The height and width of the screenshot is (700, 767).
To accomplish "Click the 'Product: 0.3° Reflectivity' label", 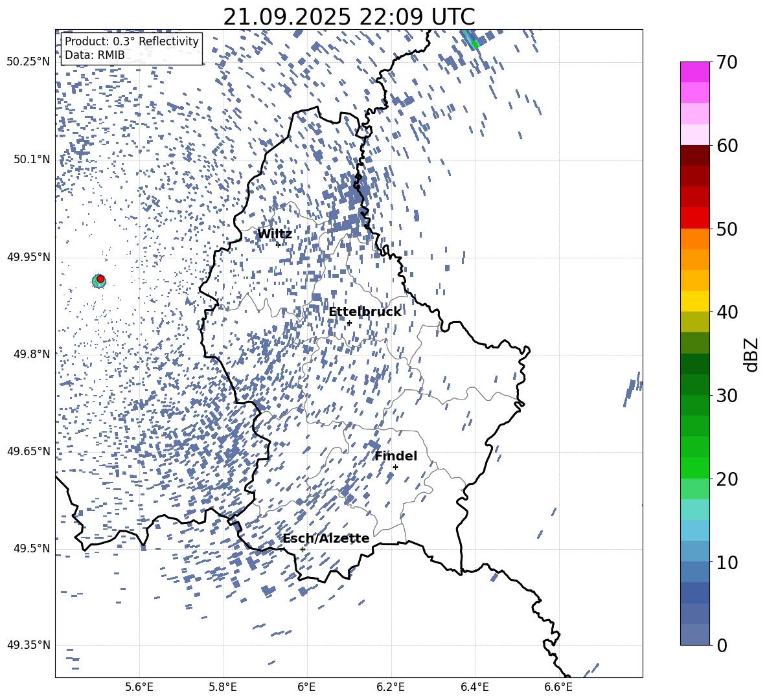I will [x=132, y=41].
